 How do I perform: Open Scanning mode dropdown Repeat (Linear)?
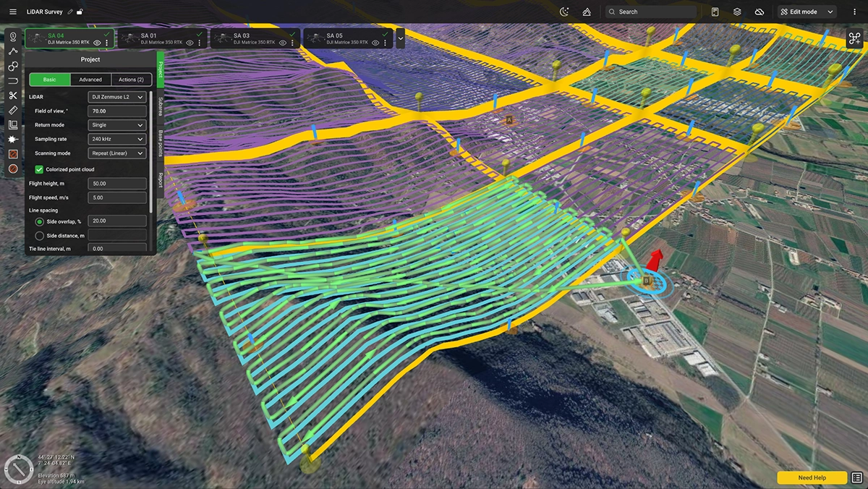[x=116, y=153]
